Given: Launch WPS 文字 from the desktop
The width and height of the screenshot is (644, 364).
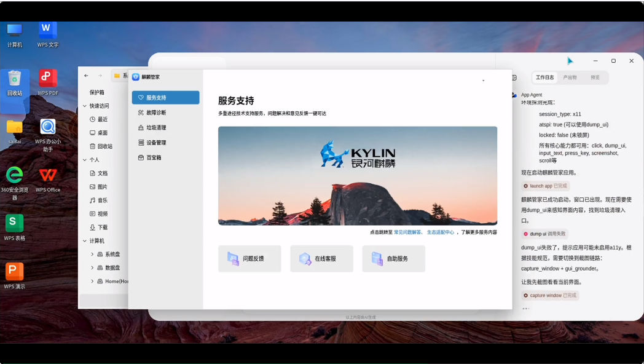Looking at the screenshot, I should click(x=48, y=35).
